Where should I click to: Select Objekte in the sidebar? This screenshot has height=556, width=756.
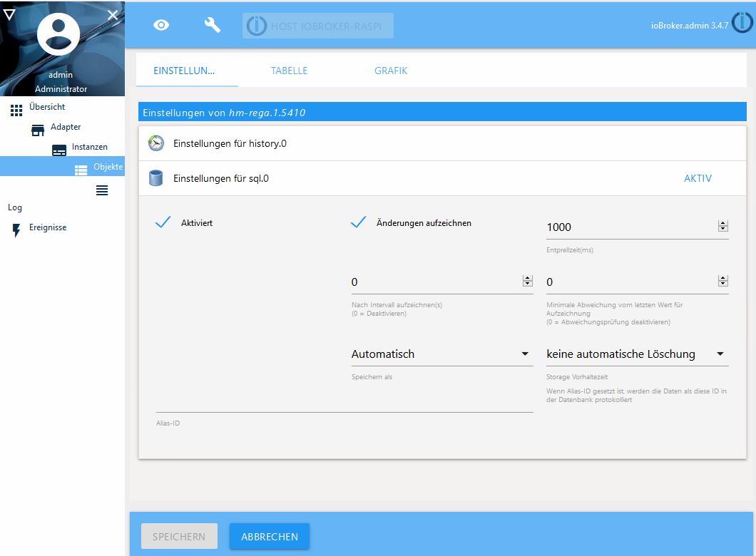[x=62, y=166]
